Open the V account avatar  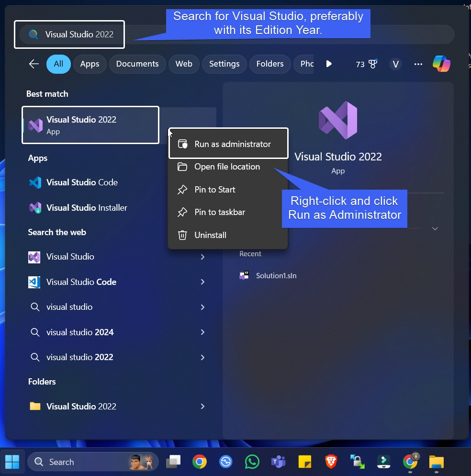[x=395, y=64]
